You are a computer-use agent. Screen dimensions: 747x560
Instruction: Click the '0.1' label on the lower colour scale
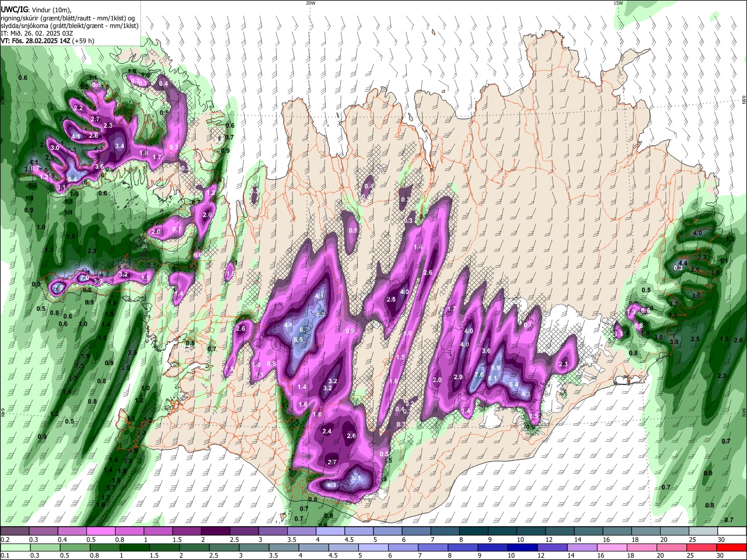click(x=5, y=555)
